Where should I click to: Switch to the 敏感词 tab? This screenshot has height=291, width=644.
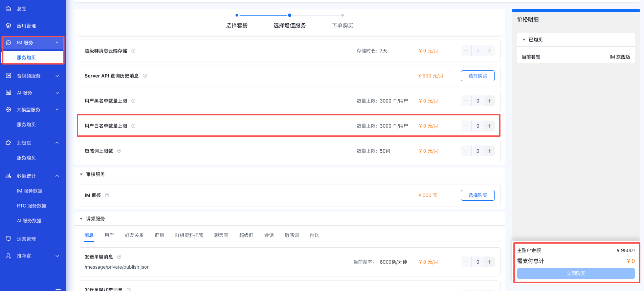(292, 235)
